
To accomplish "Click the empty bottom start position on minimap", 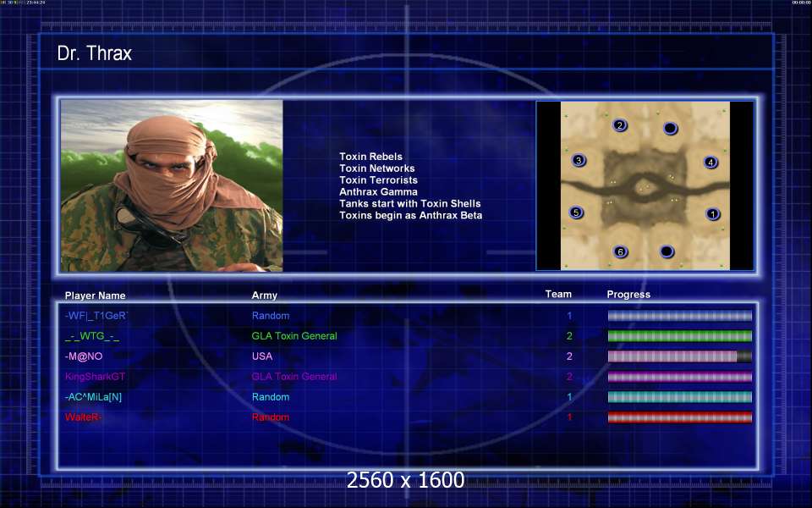I will tap(667, 251).
